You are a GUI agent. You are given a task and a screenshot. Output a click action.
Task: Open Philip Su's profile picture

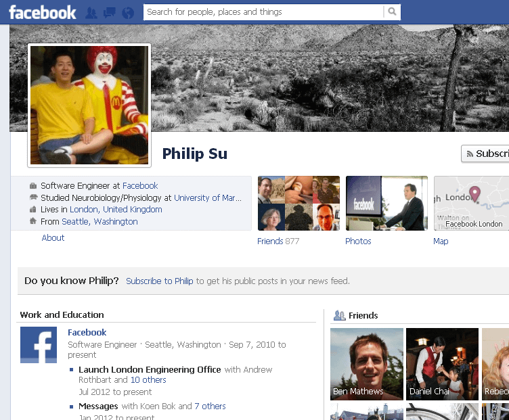click(89, 105)
